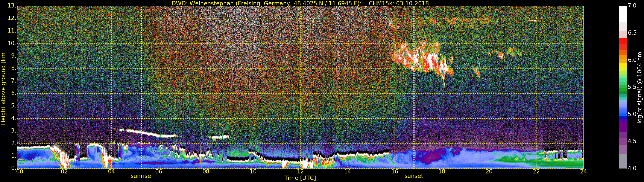Click the height axis tick "9."
Screen dimensions: 644x182
point(13,56)
